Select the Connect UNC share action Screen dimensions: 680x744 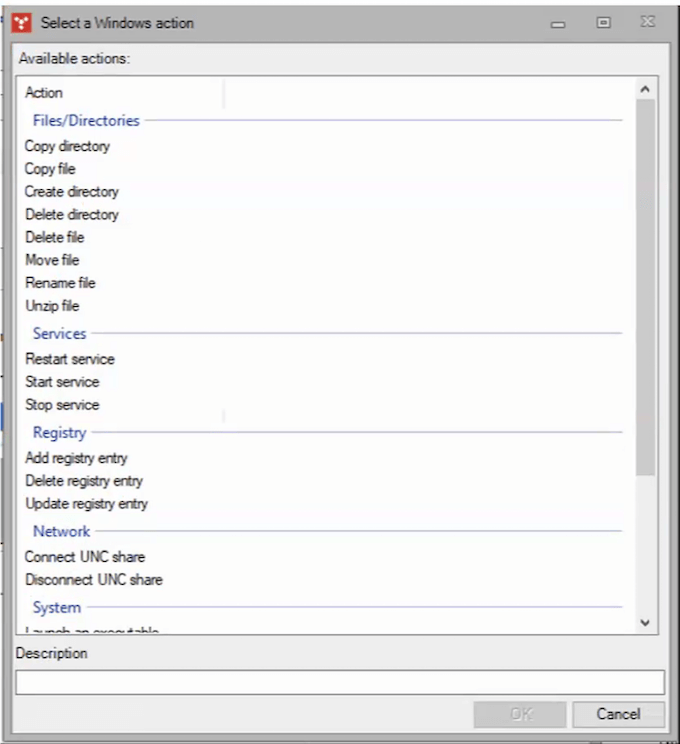point(85,557)
